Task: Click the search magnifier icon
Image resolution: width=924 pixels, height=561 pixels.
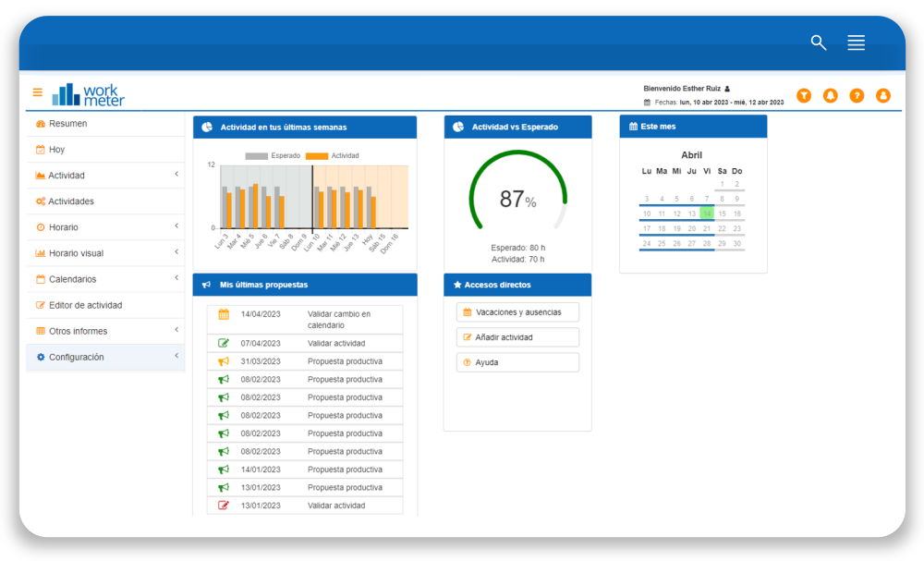Action: pyautogui.click(x=818, y=41)
